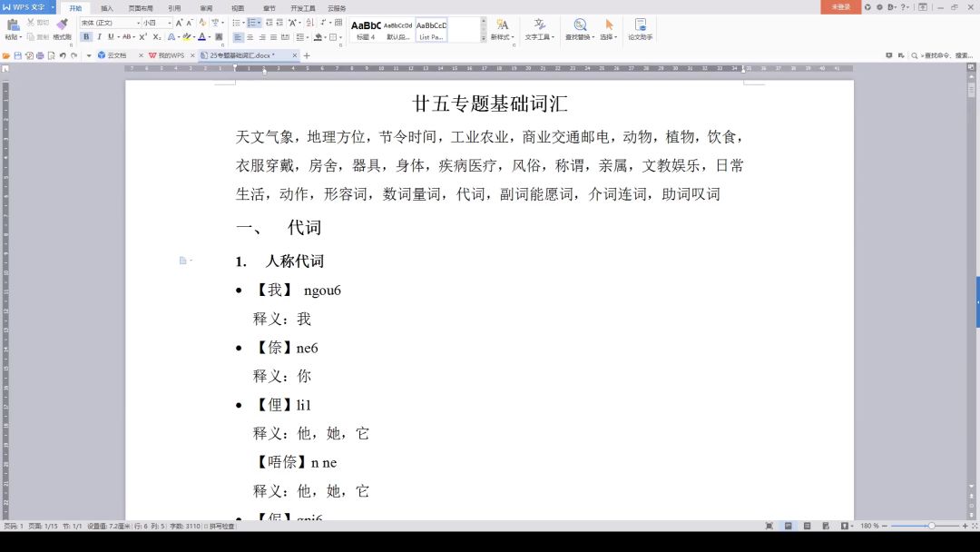Click the Clear Formatting eraser icon
980x552 pixels.
click(x=202, y=23)
